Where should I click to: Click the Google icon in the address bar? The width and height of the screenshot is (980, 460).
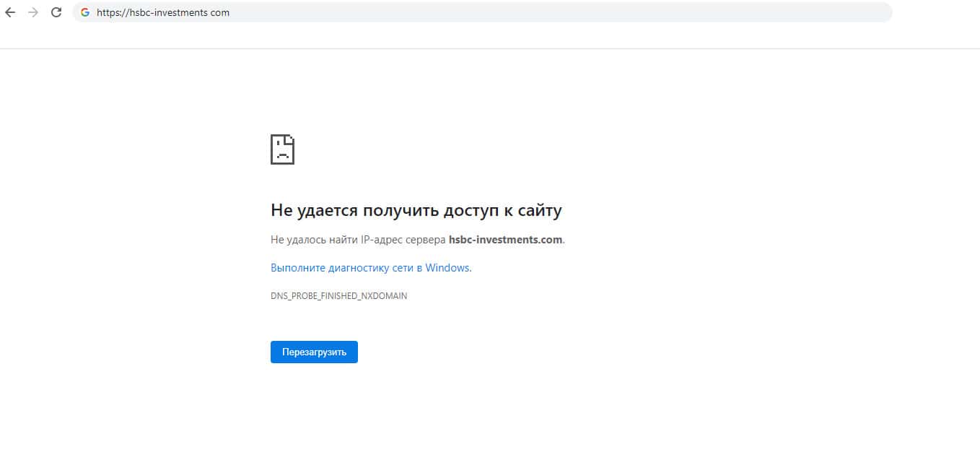click(85, 12)
